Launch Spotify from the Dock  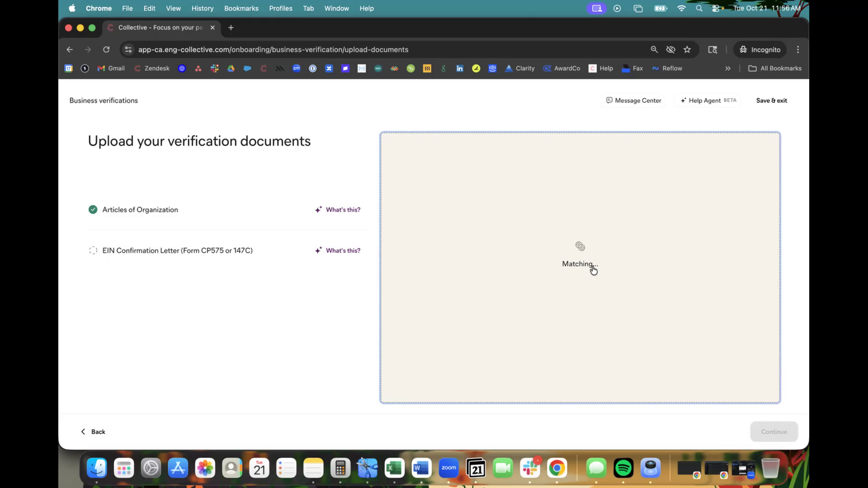623,468
